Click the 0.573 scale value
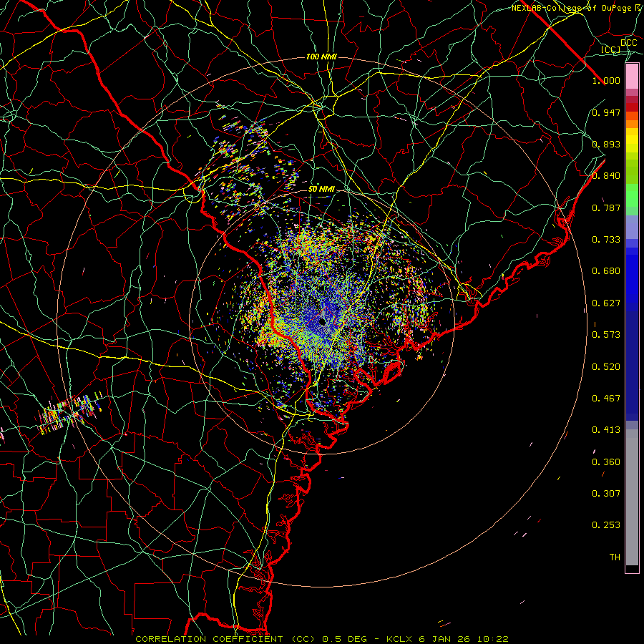Screen dimensions: 644x644 click(x=606, y=335)
